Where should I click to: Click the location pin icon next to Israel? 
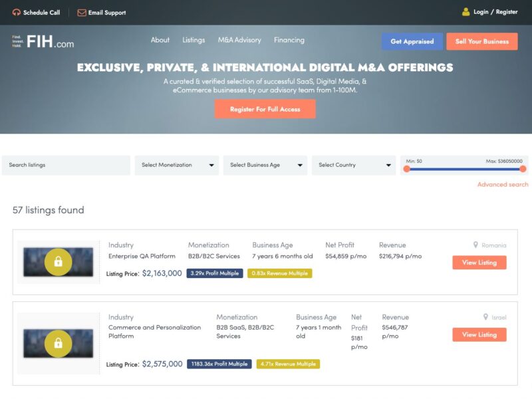[486, 317]
